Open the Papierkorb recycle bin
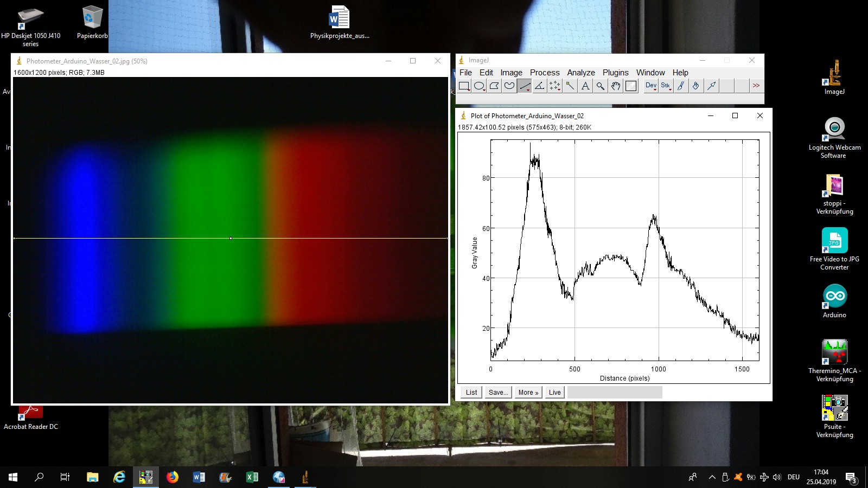Screen dimensions: 868x488 [x=92, y=23]
